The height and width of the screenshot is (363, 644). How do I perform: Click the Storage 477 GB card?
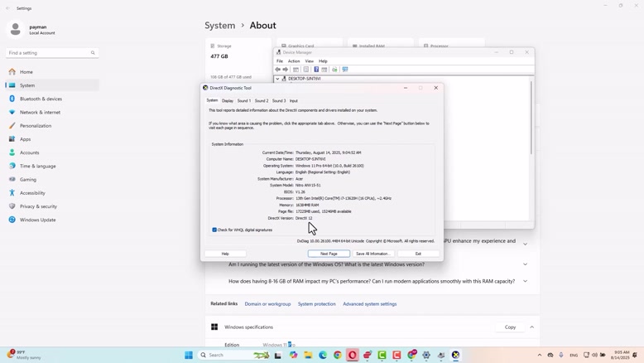(x=238, y=60)
